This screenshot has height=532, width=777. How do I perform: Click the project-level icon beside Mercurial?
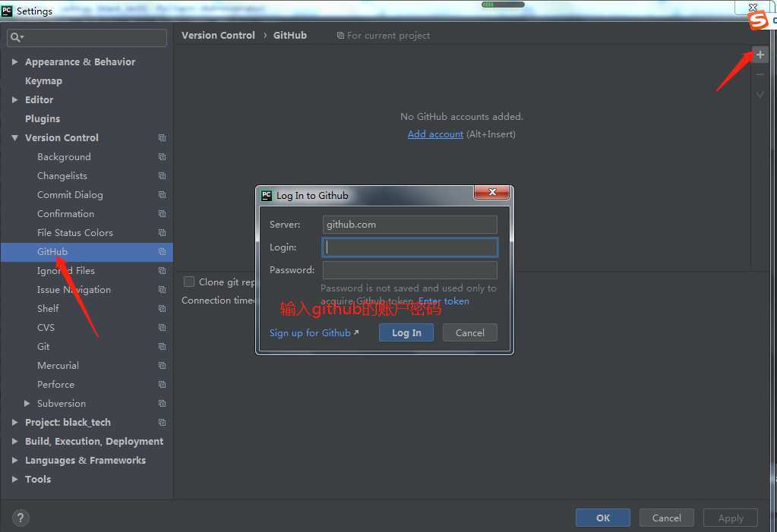(162, 366)
